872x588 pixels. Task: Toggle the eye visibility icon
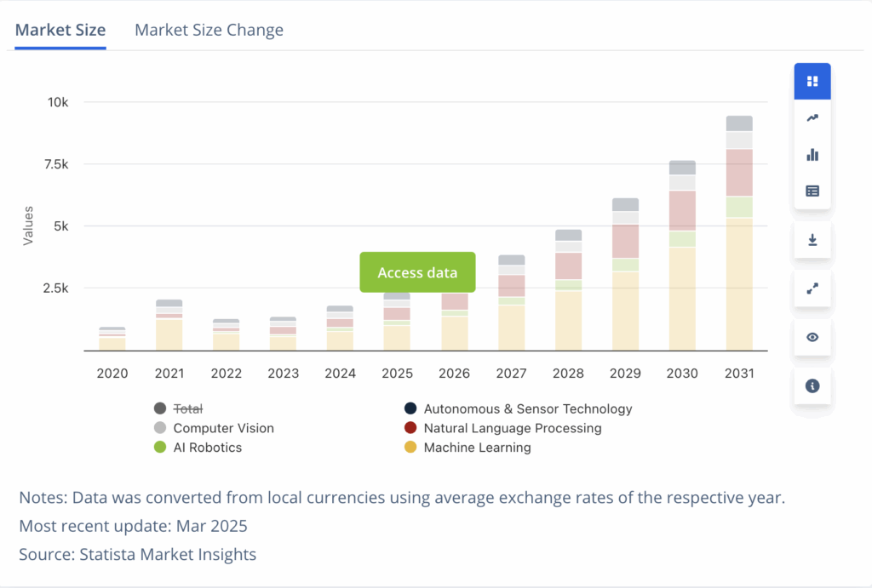click(x=812, y=337)
